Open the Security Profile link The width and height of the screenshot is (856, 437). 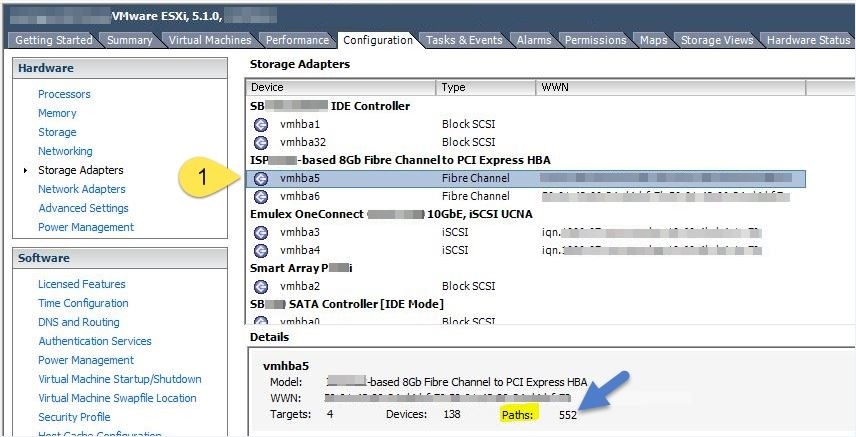click(x=74, y=417)
